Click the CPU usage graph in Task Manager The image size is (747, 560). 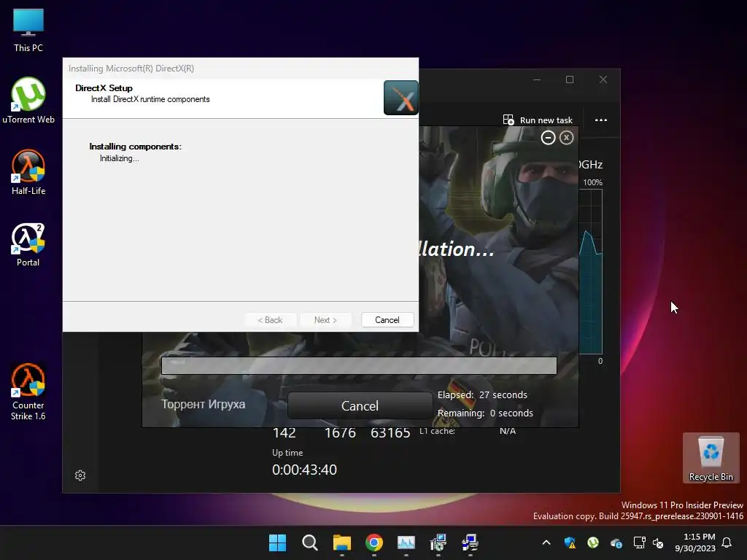click(591, 271)
